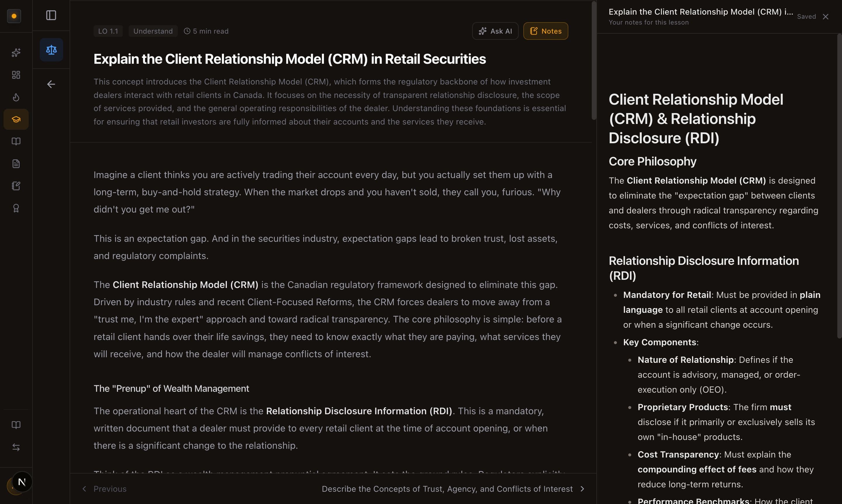This screenshot has height=504, width=842.
Task: Click the clock icon beside 5 min read
Action: point(187,31)
